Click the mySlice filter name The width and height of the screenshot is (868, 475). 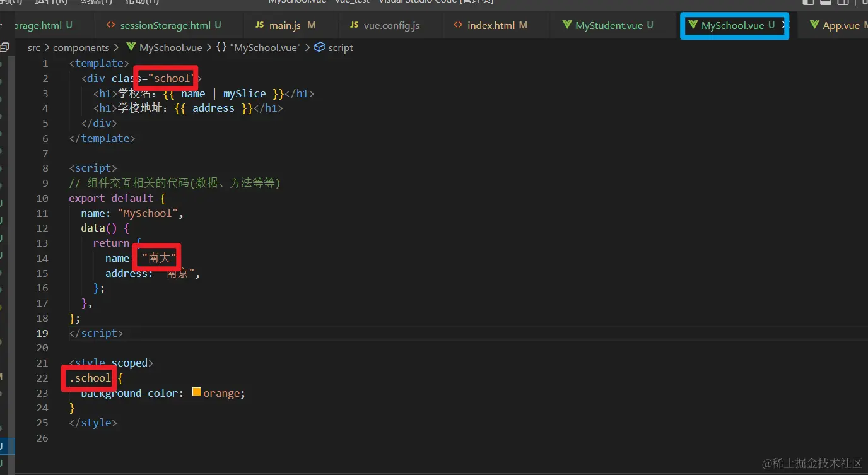(245, 93)
